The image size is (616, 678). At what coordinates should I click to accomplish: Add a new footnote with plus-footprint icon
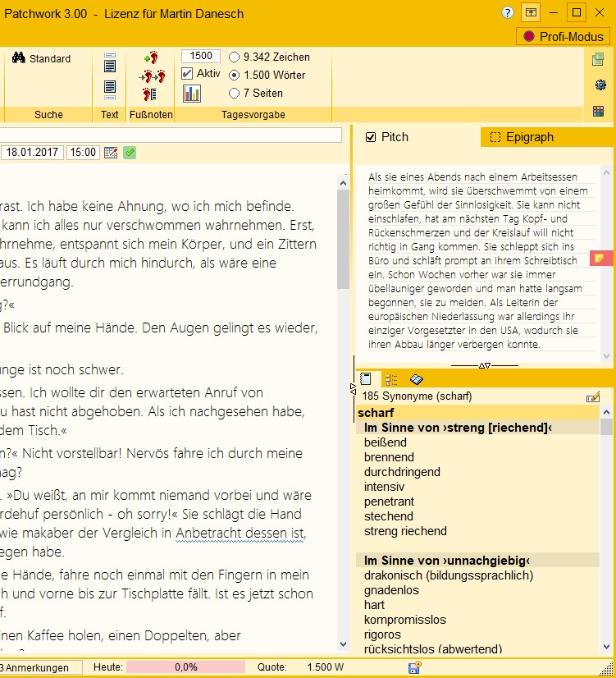[151, 57]
